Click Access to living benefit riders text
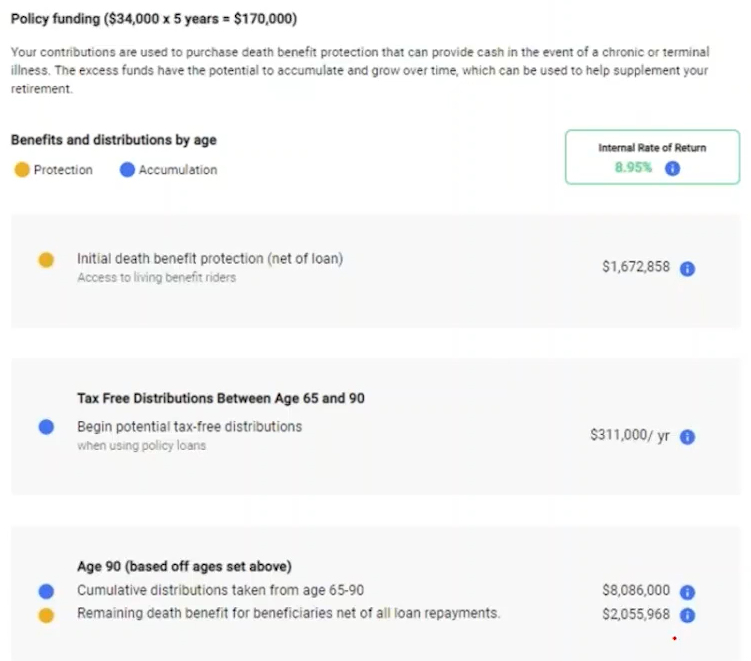751x661 pixels. [156, 277]
